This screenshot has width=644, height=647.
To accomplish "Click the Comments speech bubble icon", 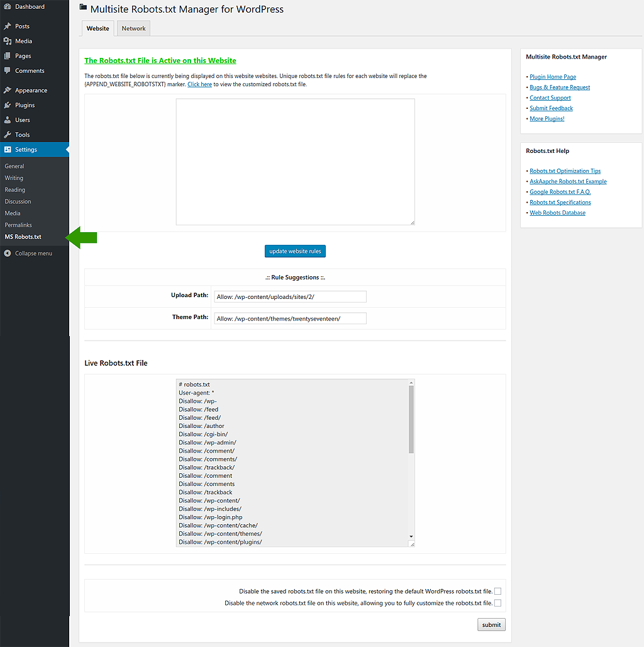I will point(8,70).
